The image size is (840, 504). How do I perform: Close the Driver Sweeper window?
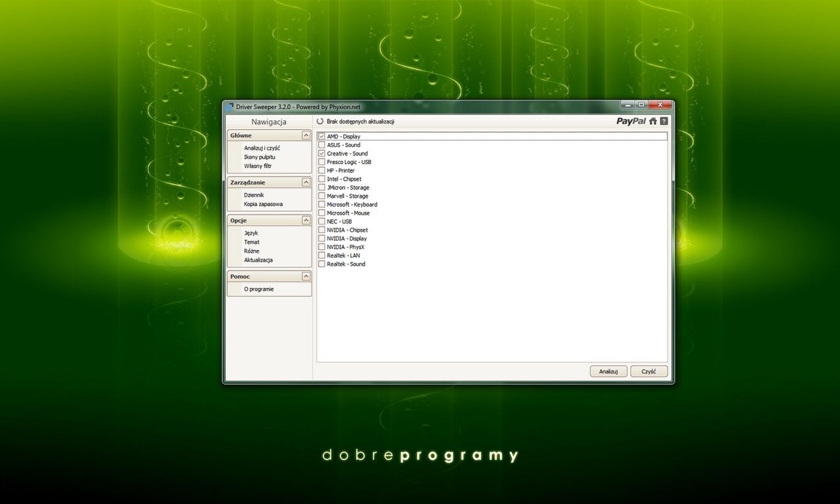coord(660,105)
